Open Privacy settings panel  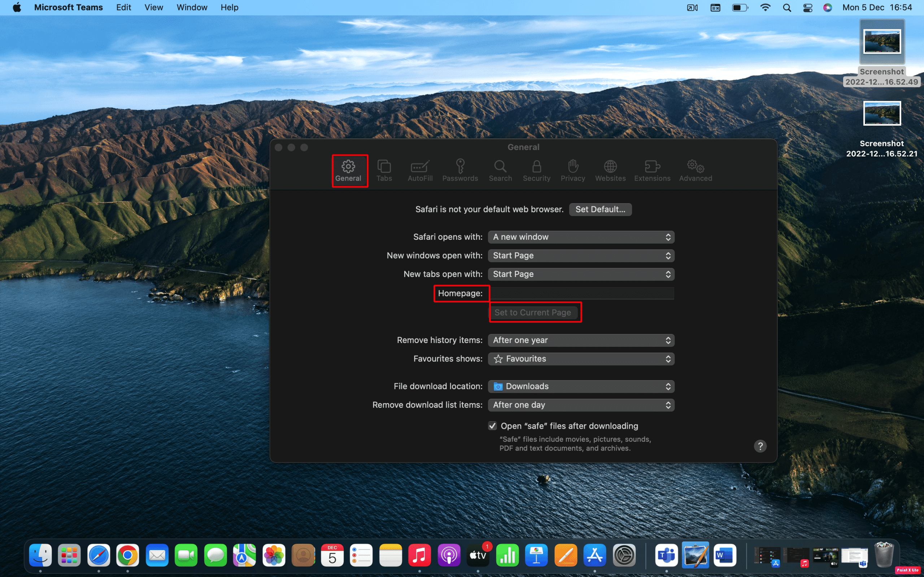pyautogui.click(x=572, y=169)
